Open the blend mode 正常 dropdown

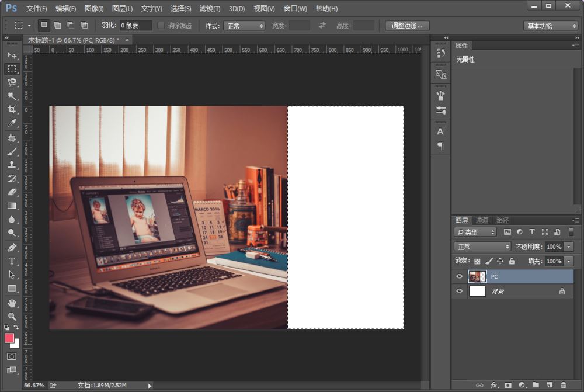coord(482,247)
